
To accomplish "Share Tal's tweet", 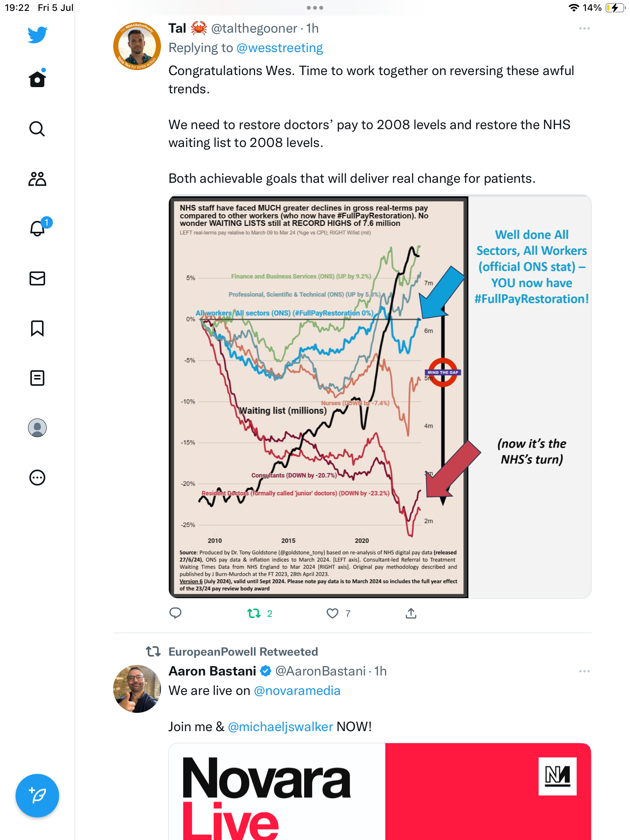I will click(411, 613).
